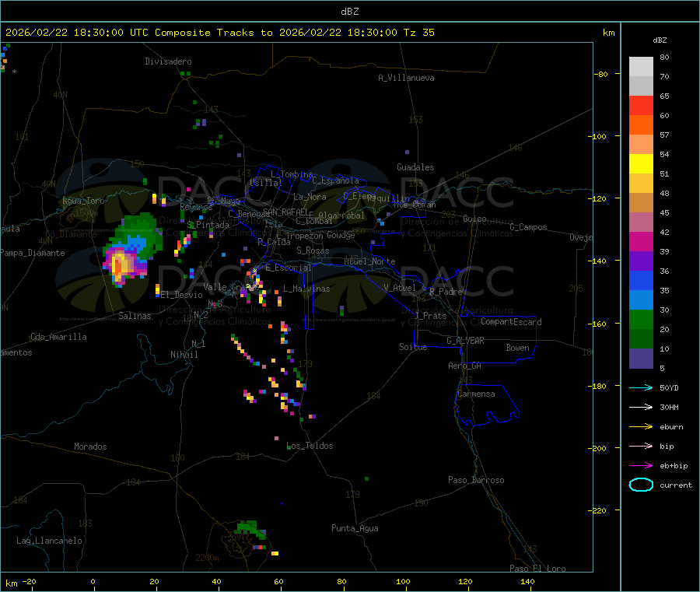This screenshot has width=700, height=592.
Task: Click the Carmensa label
Action: pyautogui.click(x=476, y=394)
